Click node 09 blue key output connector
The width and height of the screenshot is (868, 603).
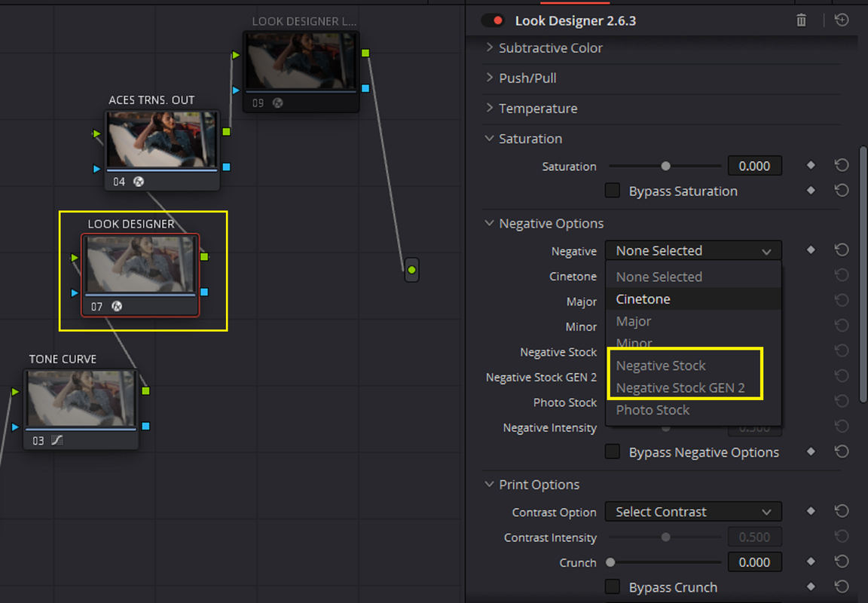[x=365, y=88]
